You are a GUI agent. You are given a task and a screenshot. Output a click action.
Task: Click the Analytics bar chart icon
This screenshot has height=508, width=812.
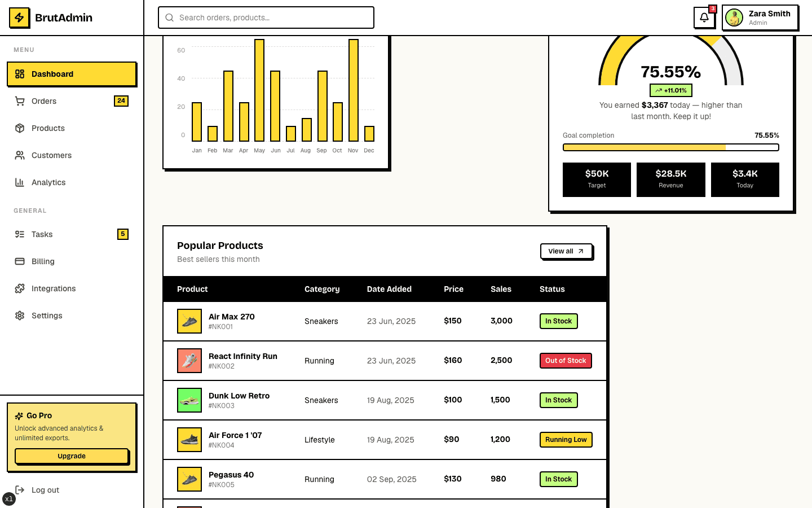[20, 182]
